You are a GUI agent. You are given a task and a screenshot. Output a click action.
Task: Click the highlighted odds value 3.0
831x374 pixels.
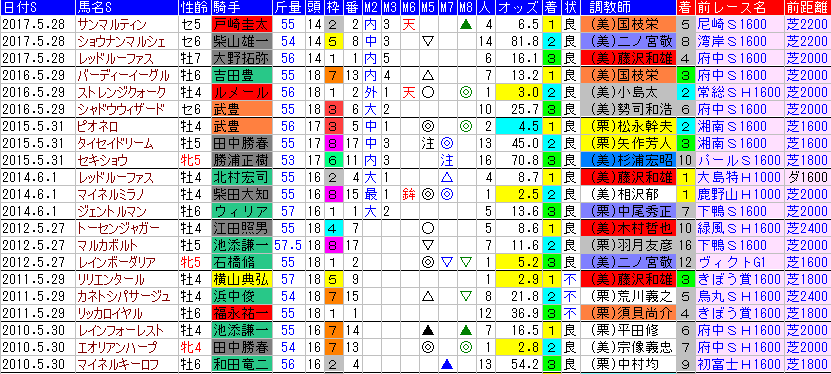(519, 92)
